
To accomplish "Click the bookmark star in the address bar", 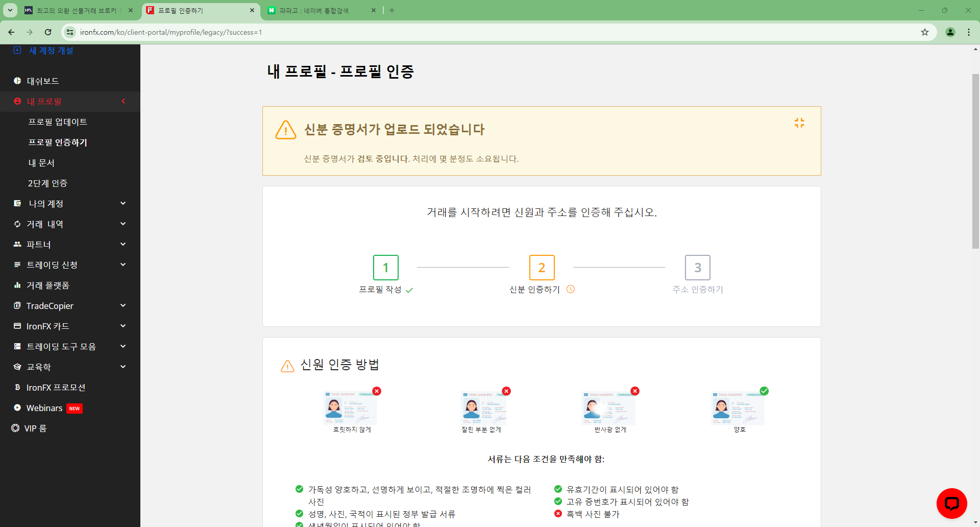I will [924, 32].
